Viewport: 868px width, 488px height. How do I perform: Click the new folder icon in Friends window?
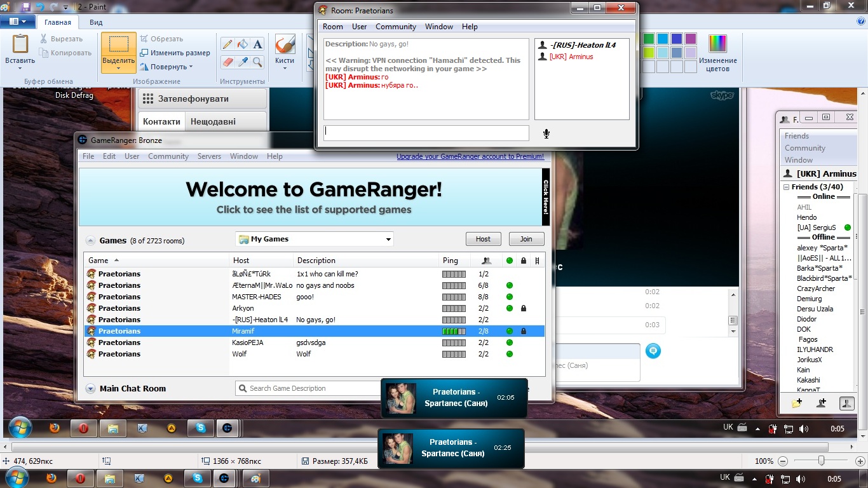pyautogui.click(x=796, y=403)
